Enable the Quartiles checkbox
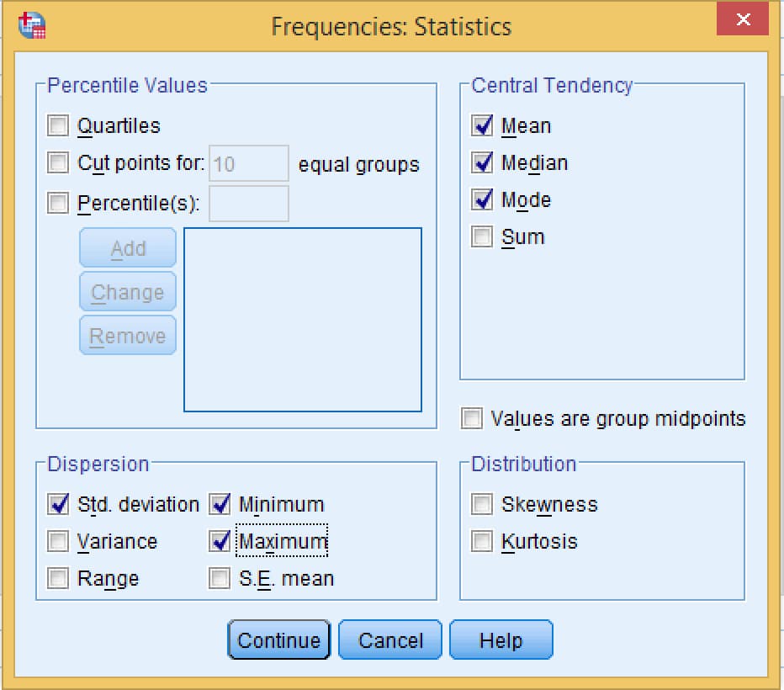 pos(58,125)
